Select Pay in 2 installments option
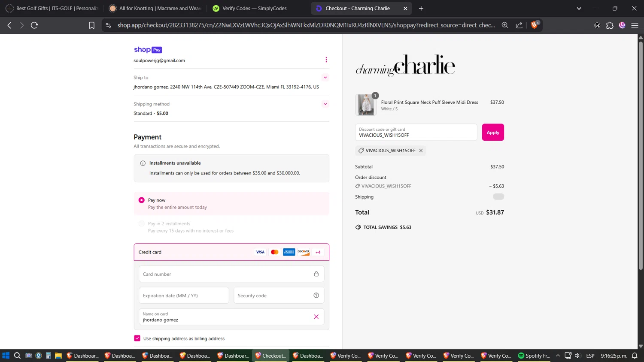 [141, 223]
